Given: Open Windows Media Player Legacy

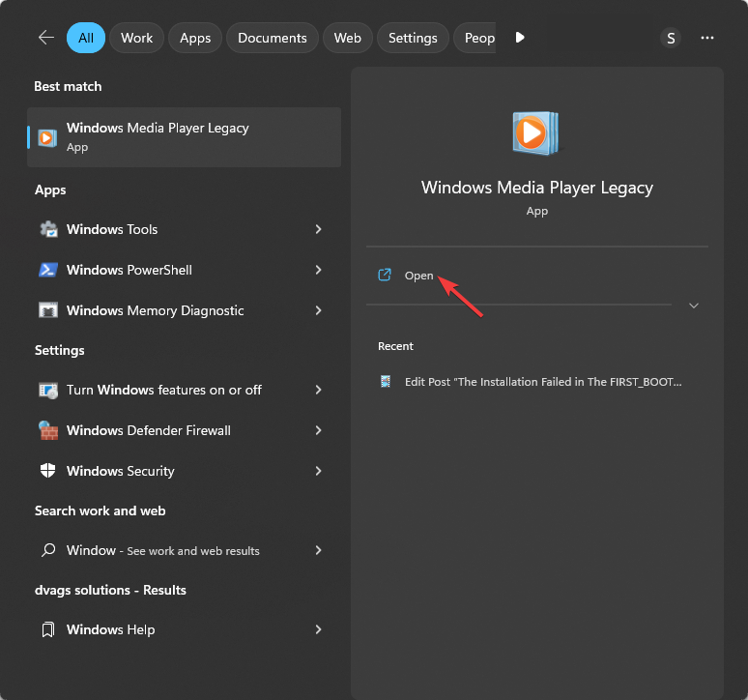Looking at the screenshot, I should point(536,276).
